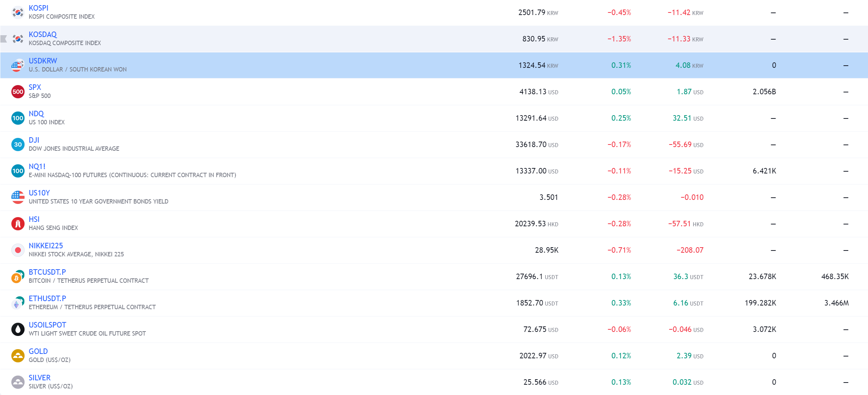
Task: Open the SILVER symbol link
Action: pyautogui.click(x=40, y=378)
